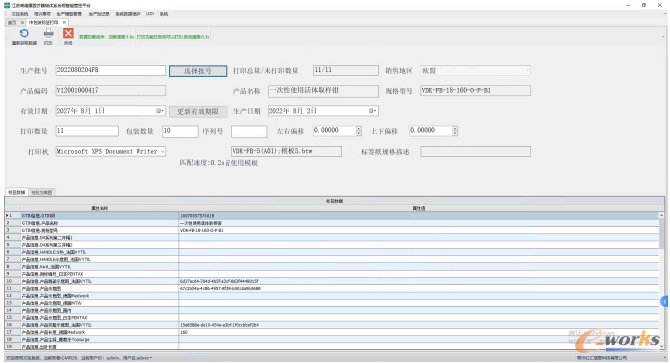
Task: Click the GUID value in row 11
Action: coord(220,289)
